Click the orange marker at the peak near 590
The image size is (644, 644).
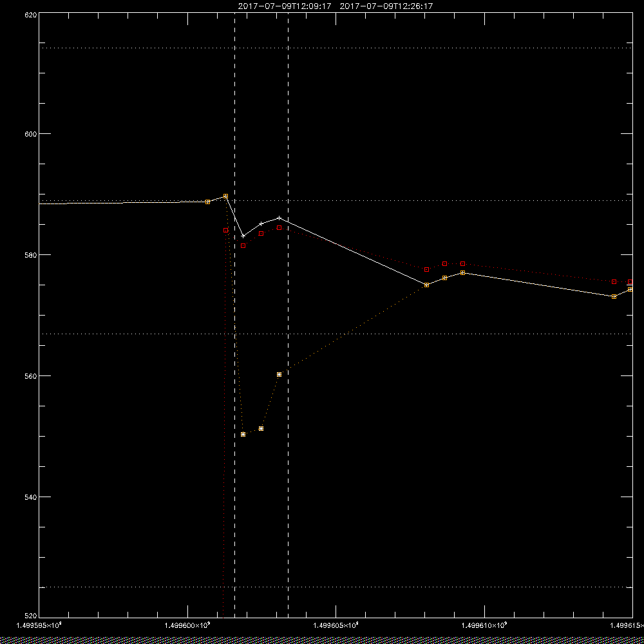coord(225,196)
